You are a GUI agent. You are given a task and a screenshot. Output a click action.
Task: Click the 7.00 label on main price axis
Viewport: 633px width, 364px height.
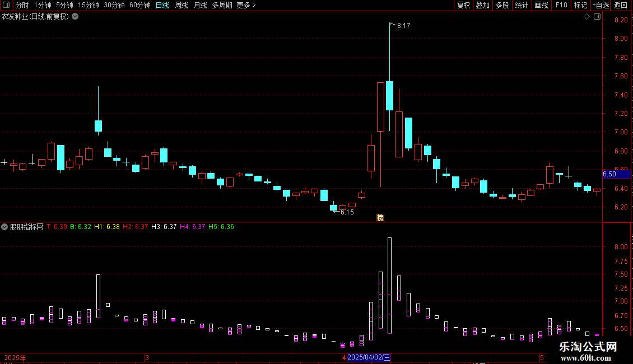(x=621, y=132)
